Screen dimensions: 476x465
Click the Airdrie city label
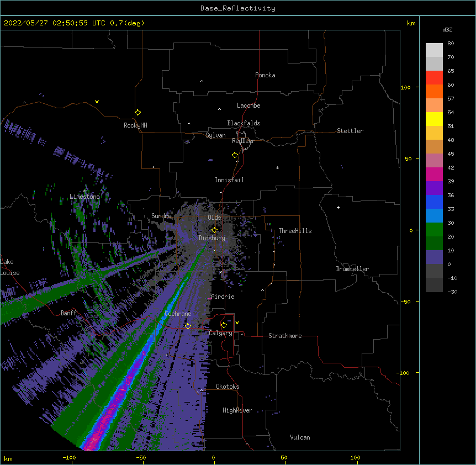[x=223, y=297]
